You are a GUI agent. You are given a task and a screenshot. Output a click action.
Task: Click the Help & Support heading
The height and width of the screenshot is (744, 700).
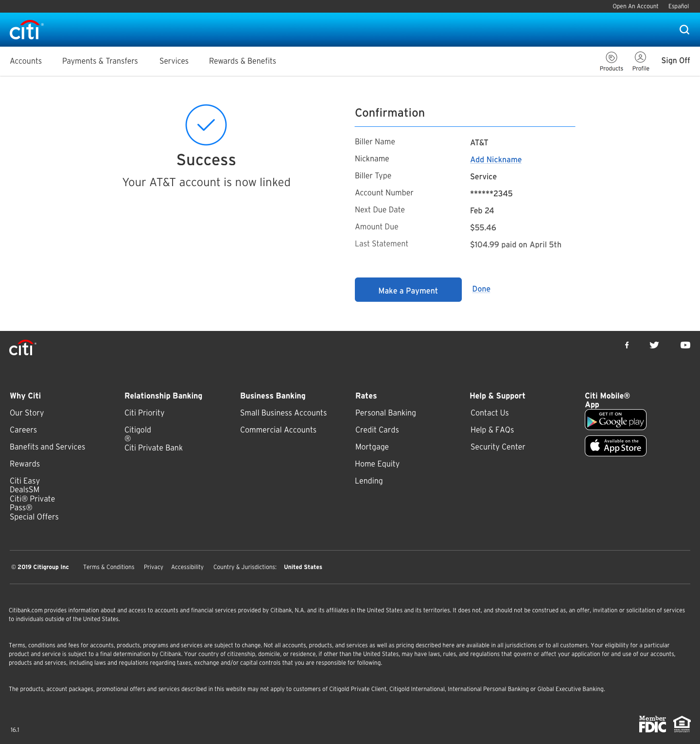coord(497,396)
